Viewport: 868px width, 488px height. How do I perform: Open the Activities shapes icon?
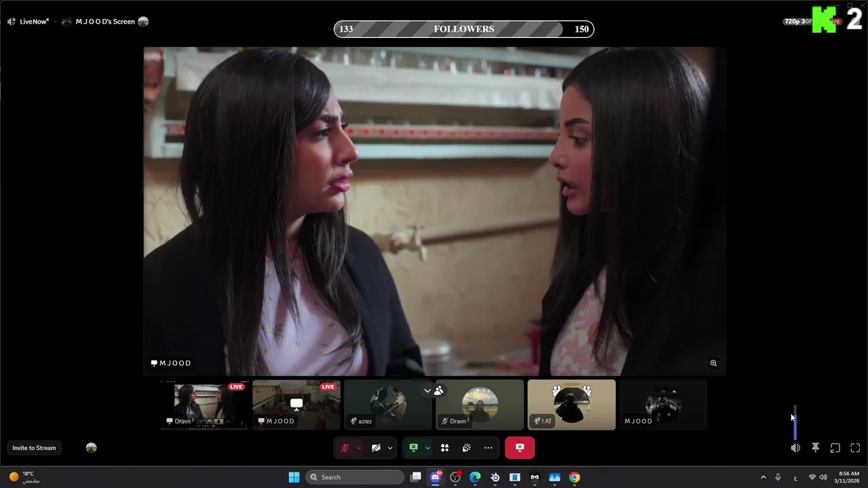[445, 448]
